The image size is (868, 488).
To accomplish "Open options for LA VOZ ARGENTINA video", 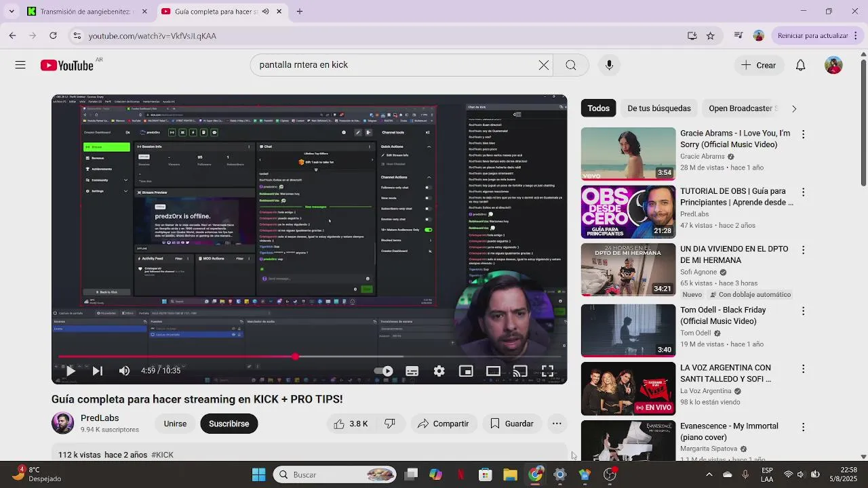I will [x=803, y=369].
